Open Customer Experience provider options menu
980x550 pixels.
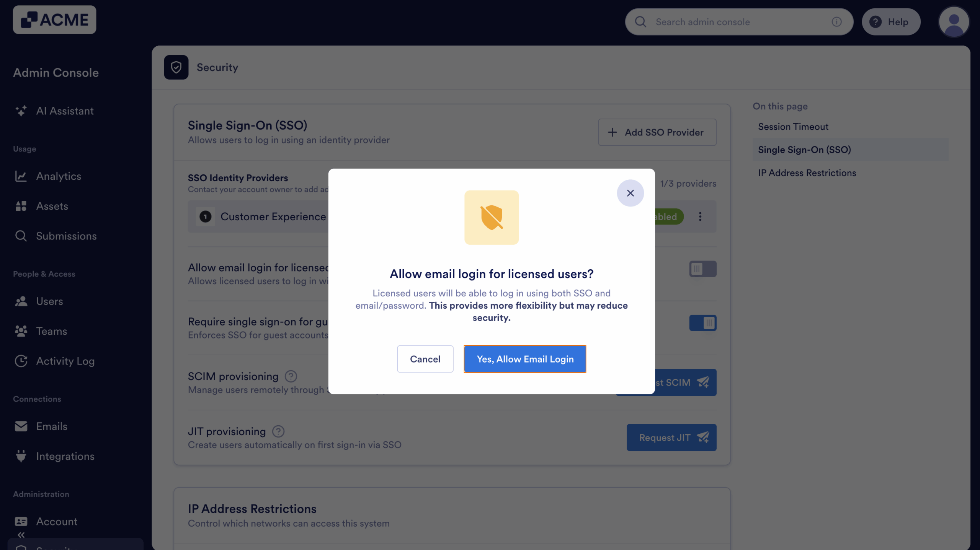(x=700, y=216)
